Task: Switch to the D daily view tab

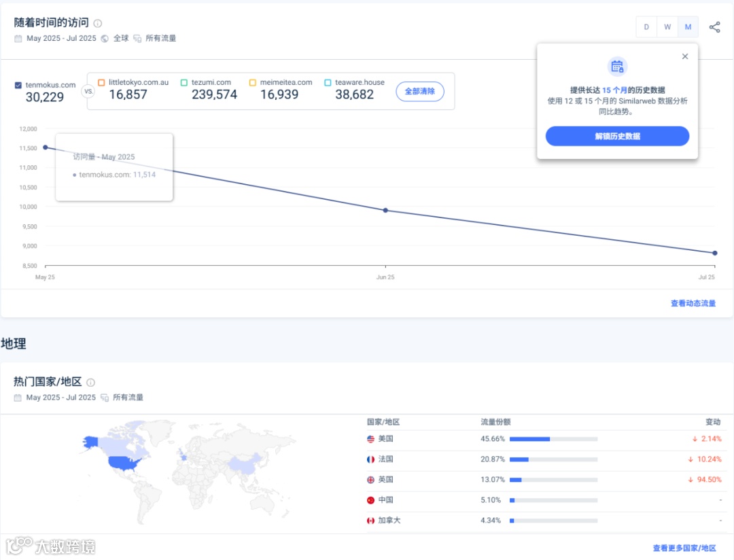Action: pos(646,27)
